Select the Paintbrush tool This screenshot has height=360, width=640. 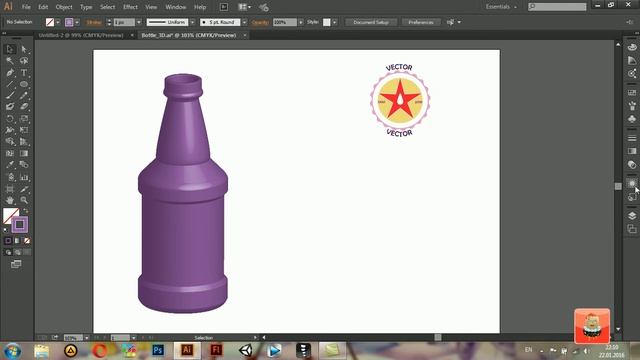tap(10, 96)
